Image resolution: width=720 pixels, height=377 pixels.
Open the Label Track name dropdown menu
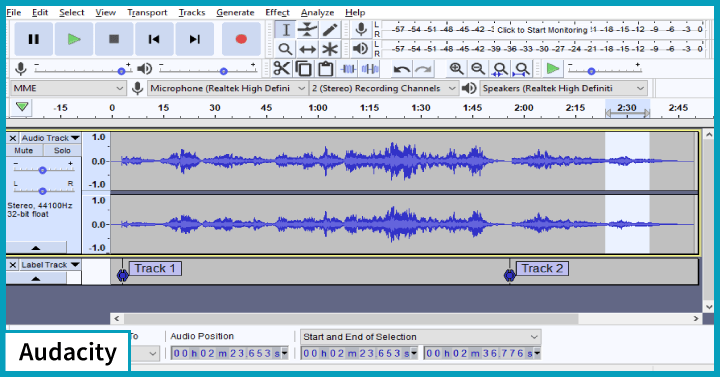pos(50,265)
